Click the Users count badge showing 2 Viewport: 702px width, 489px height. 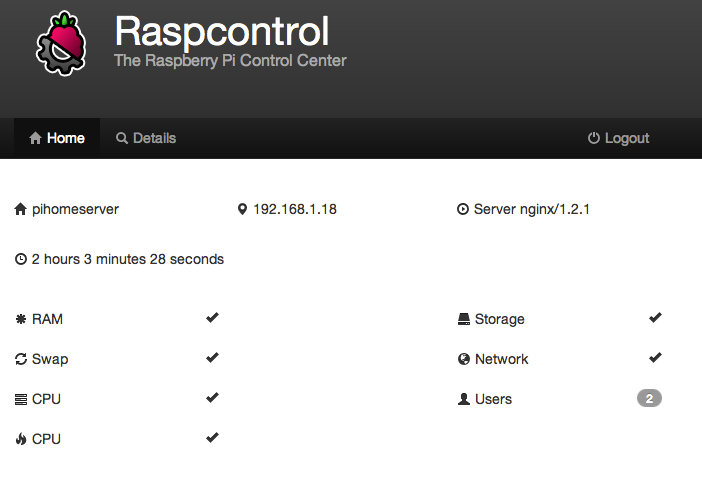coord(649,398)
